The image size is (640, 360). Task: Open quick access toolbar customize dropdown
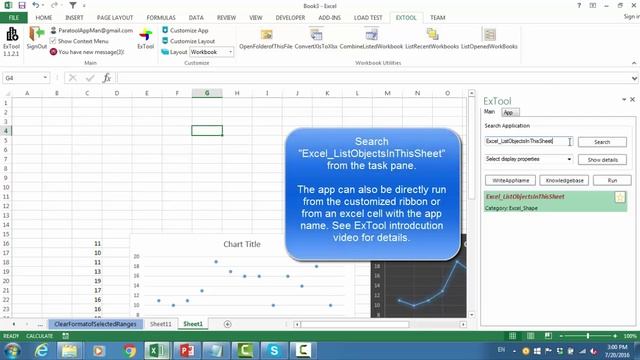click(x=84, y=6)
